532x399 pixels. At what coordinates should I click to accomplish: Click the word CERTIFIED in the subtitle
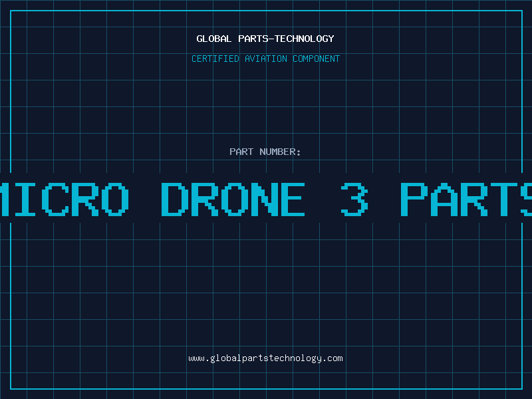click(215, 59)
